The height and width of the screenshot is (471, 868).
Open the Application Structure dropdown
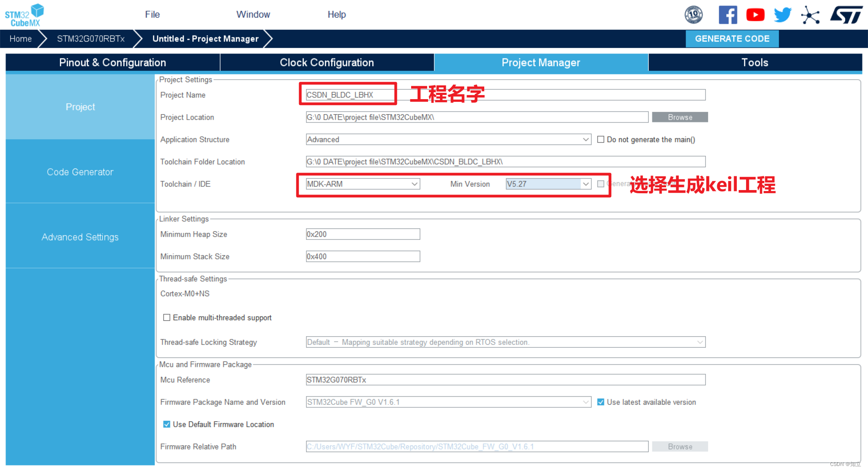pos(449,139)
